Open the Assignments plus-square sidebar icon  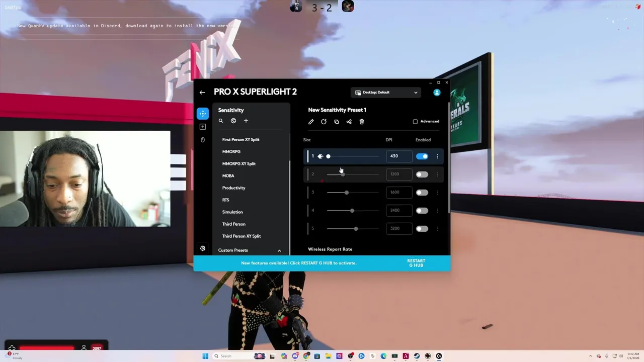203,127
